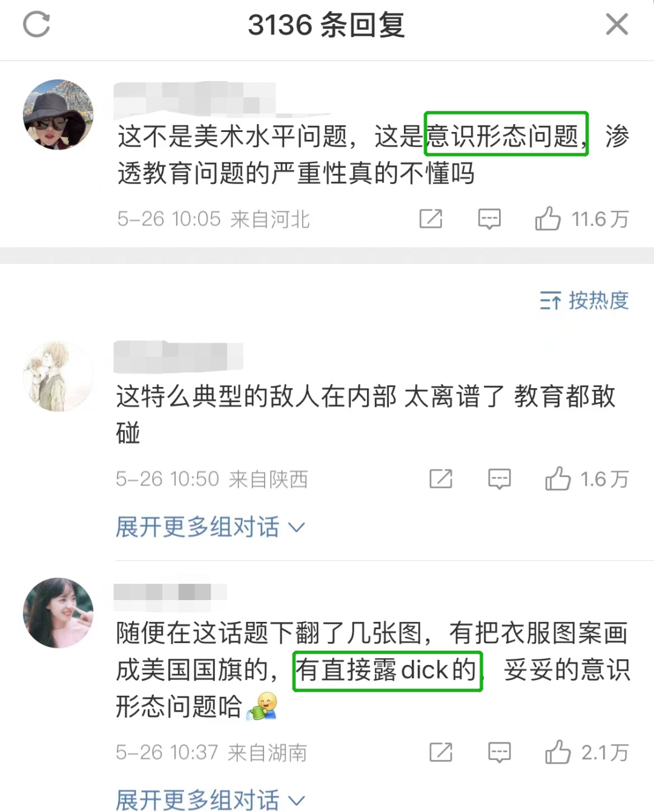
Task: Tap the comment text starting 这特么典型的敌人
Action: click(366, 415)
